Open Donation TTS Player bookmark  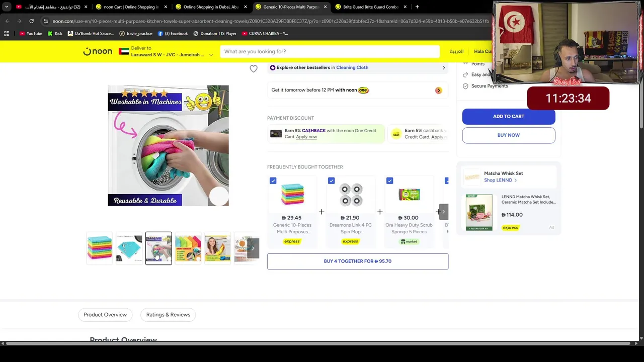pyautogui.click(x=214, y=33)
